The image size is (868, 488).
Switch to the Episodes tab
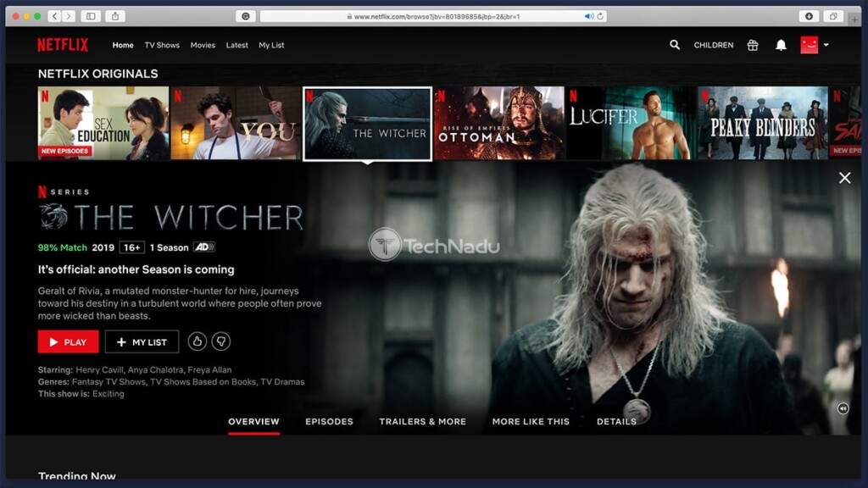(329, 421)
